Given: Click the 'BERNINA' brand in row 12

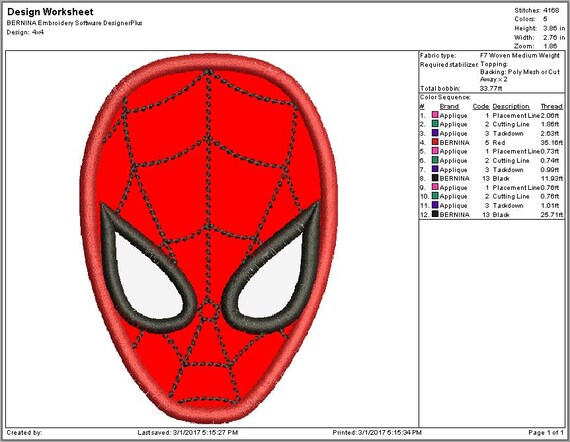Looking at the screenshot, I should (454, 214).
